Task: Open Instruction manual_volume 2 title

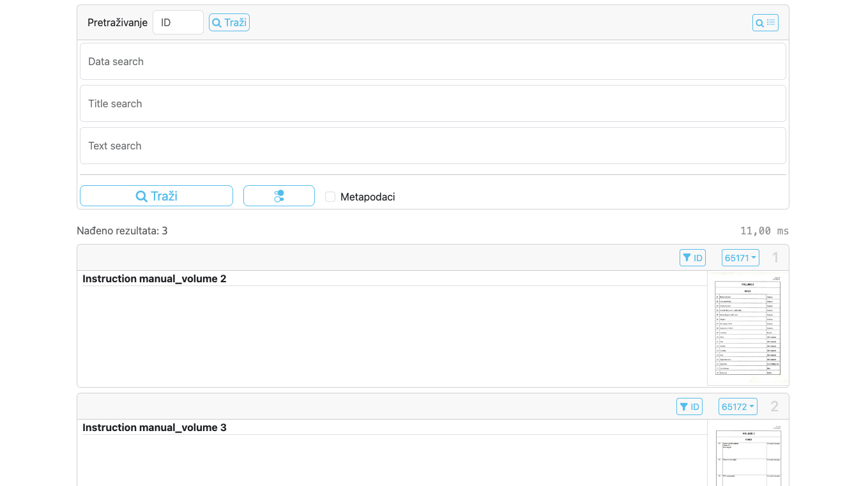Action: point(155,278)
